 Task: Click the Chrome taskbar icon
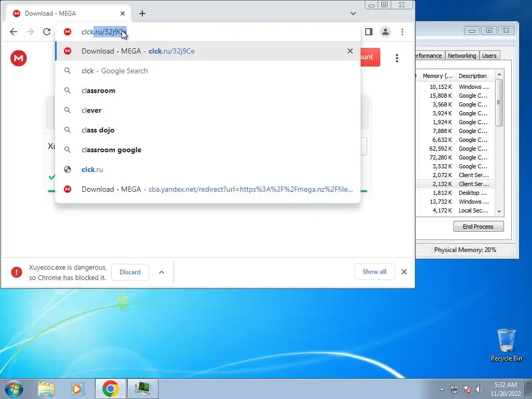(x=110, y=389)
